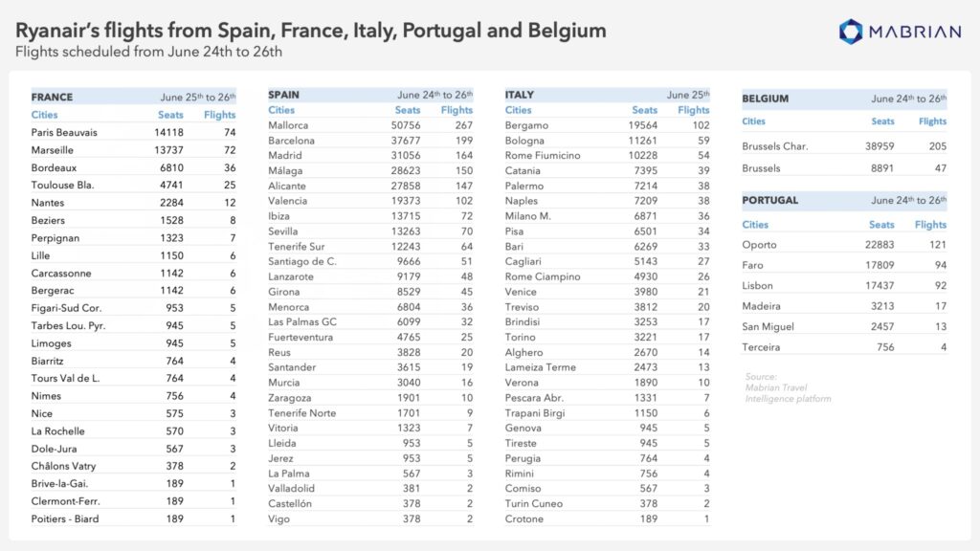Click the Poitiers - Biard row
Viewport: 980px width, 551px height.
[134, 518]
